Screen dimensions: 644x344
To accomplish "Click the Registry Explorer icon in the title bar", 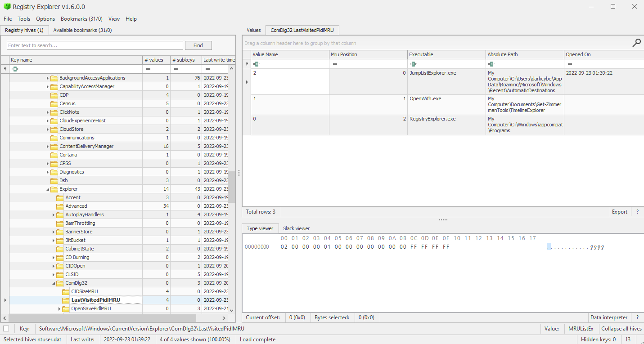I will click(6, 7).
